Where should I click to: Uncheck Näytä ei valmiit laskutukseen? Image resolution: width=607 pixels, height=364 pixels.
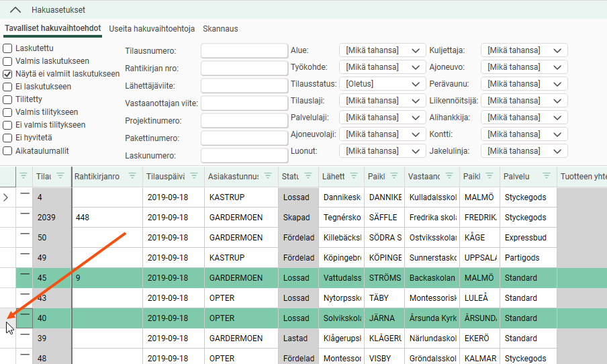point(8,74)
